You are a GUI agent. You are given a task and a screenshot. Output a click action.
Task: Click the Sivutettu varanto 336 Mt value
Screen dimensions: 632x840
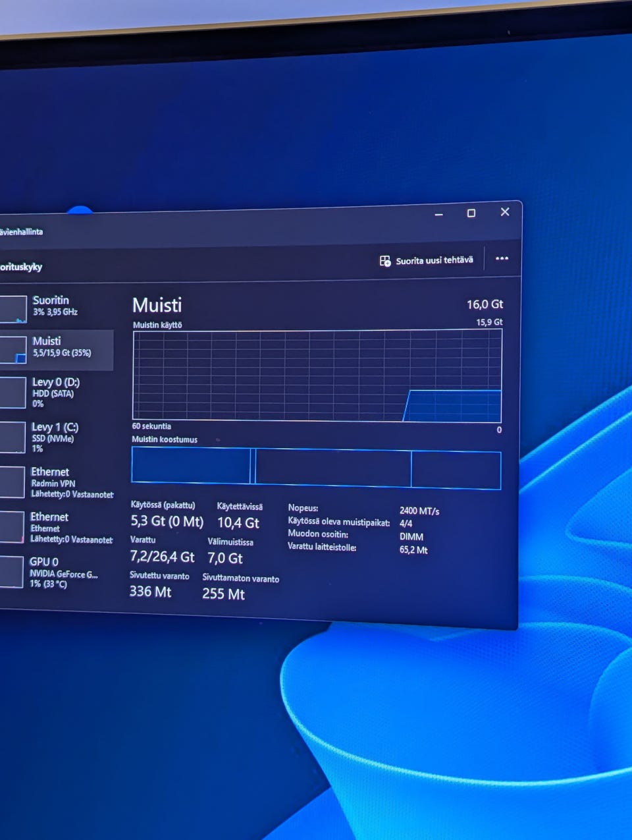[150, 592]
